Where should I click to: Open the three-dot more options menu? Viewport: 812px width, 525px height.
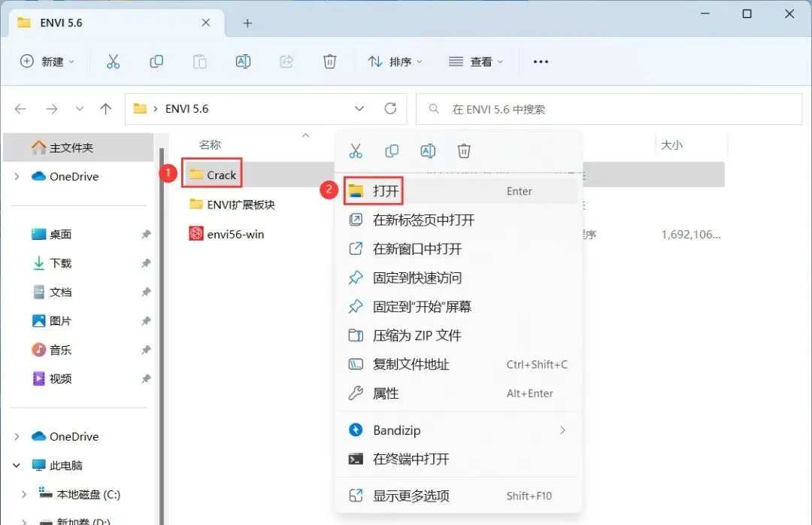click(x=541, y=62)
